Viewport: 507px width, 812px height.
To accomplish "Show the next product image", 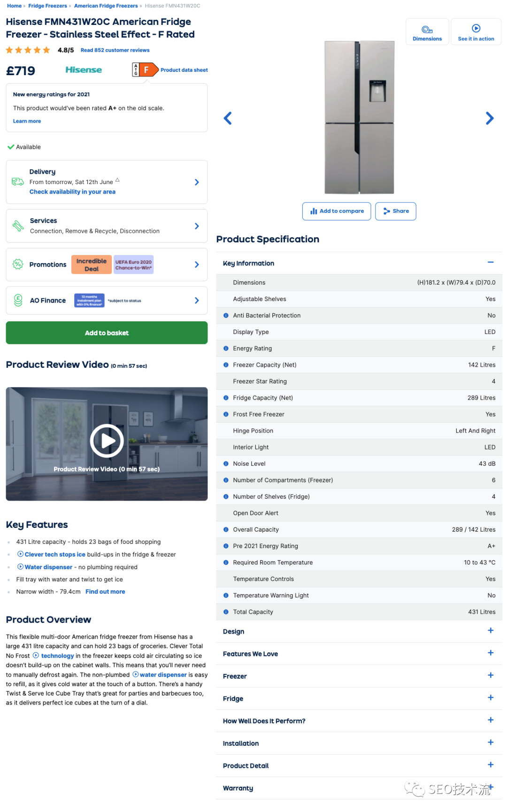I will coord(490,118).
